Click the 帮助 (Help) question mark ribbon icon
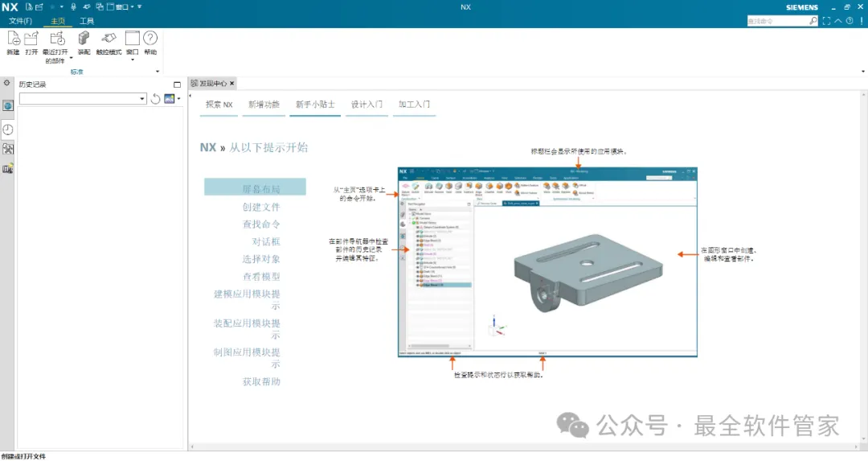Viewport: 868px width, 461px height. coord(150,39)
